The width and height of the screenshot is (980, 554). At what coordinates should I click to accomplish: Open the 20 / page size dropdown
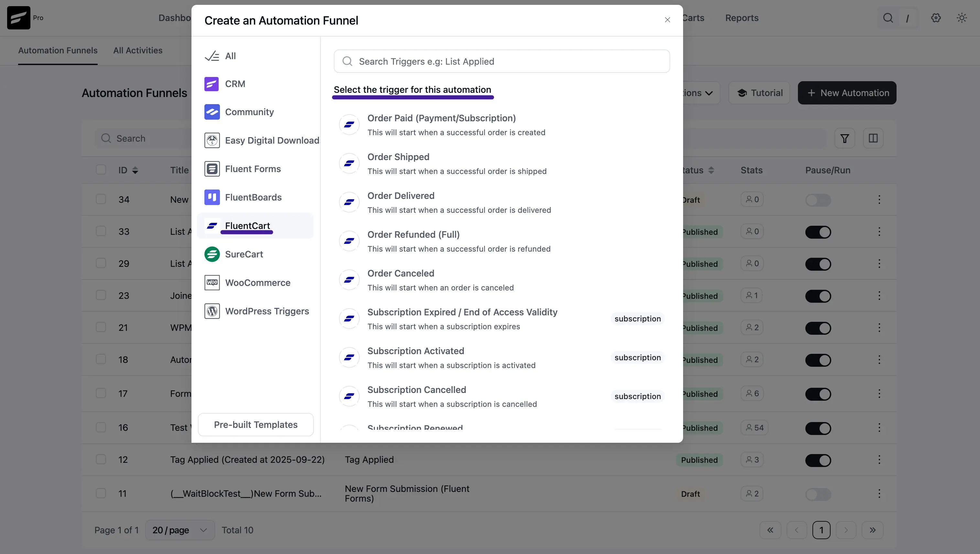[180, 530]
